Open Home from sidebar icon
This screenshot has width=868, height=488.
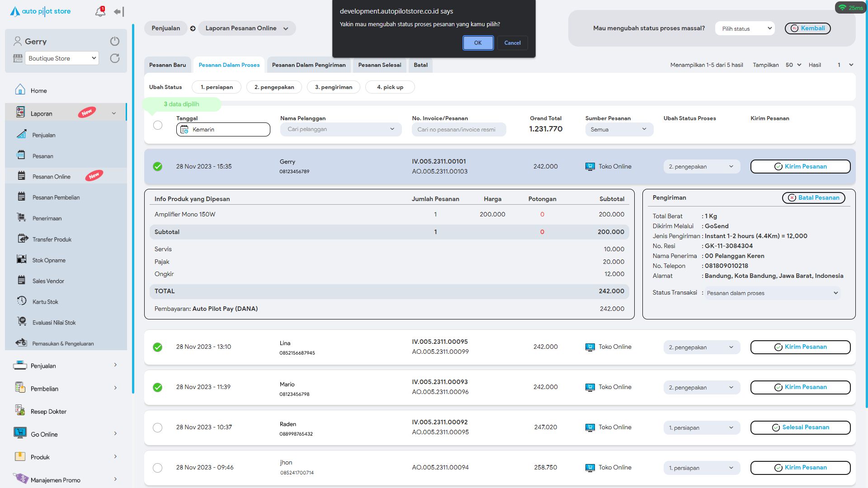point(20,90)
